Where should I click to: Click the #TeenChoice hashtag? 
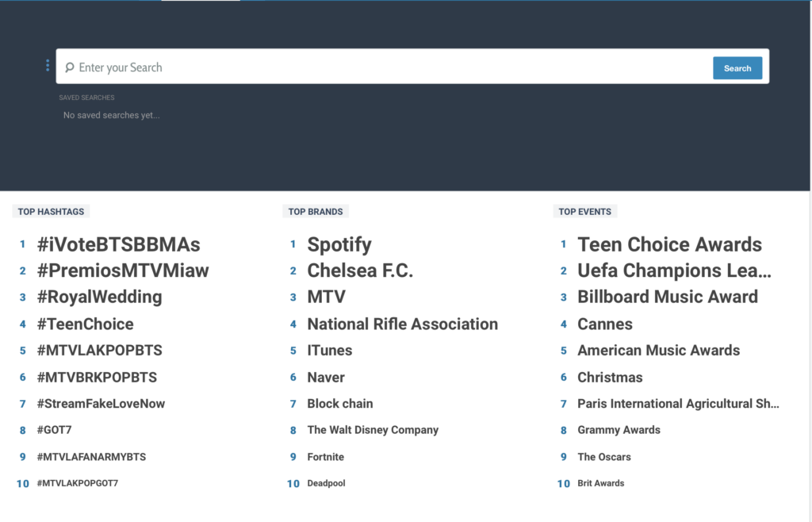85,324
